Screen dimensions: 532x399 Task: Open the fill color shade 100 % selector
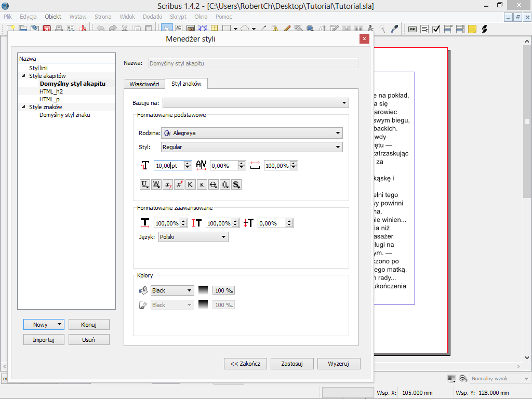pyautogui.click(x=224, y=290)
